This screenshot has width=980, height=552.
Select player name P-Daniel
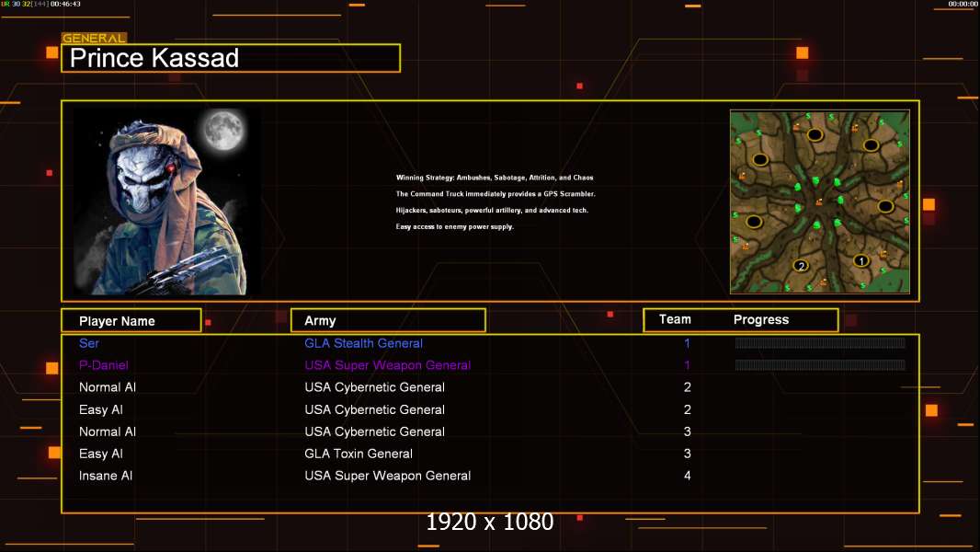coord(104,365)
